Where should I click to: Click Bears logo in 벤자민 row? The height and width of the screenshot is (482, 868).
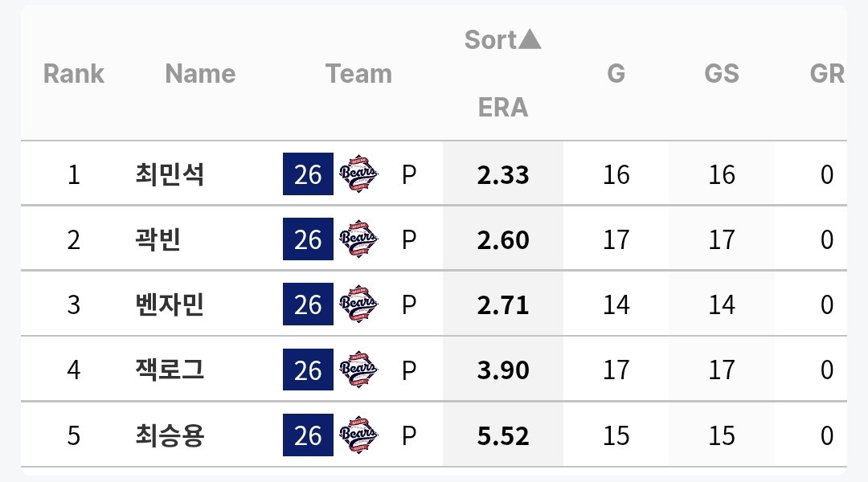click(x=358, y=304)
